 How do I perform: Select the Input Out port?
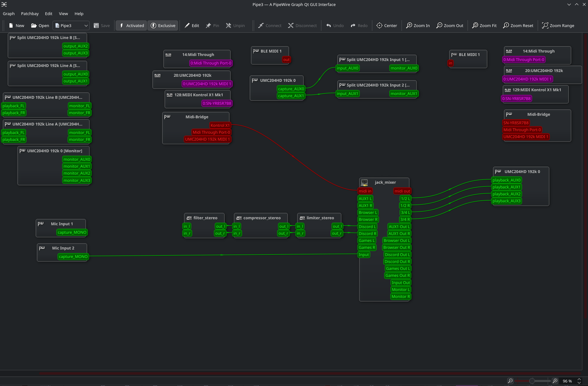(401, 283)
